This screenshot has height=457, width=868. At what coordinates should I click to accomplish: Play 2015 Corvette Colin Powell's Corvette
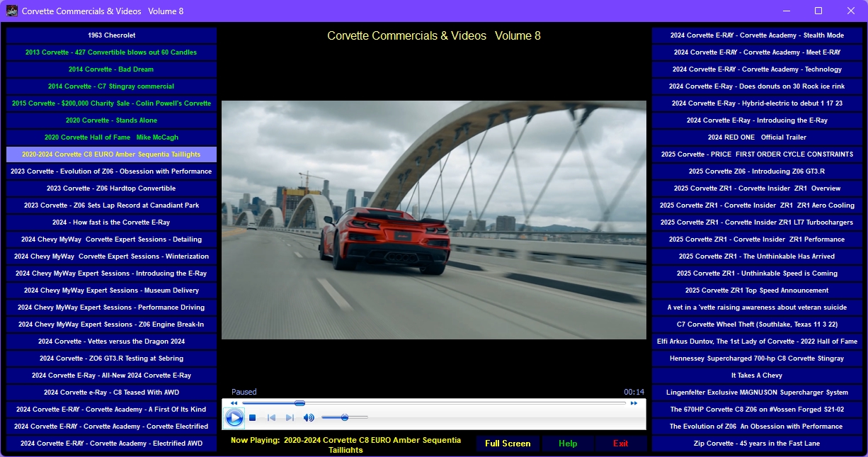(111, 103)
